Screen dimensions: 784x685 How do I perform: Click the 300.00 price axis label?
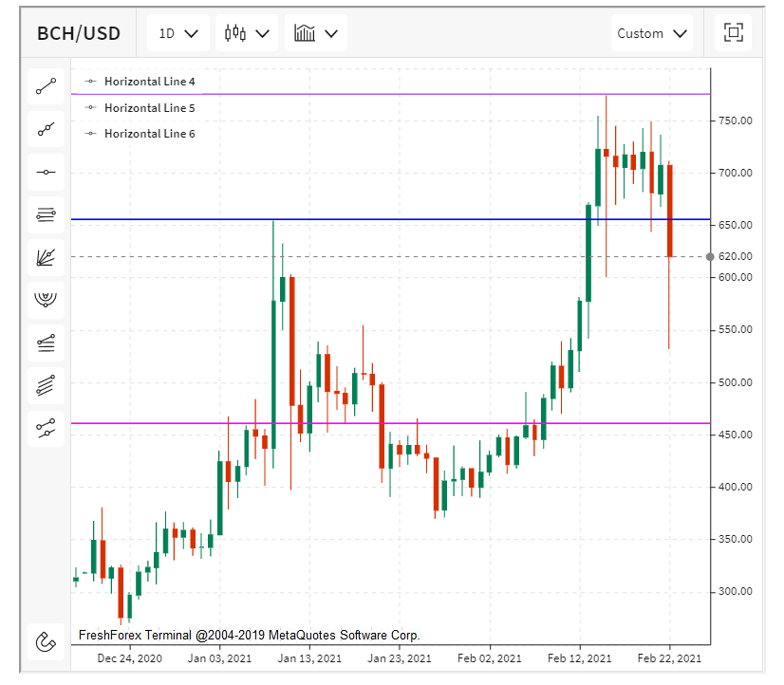tap(735, 592)
